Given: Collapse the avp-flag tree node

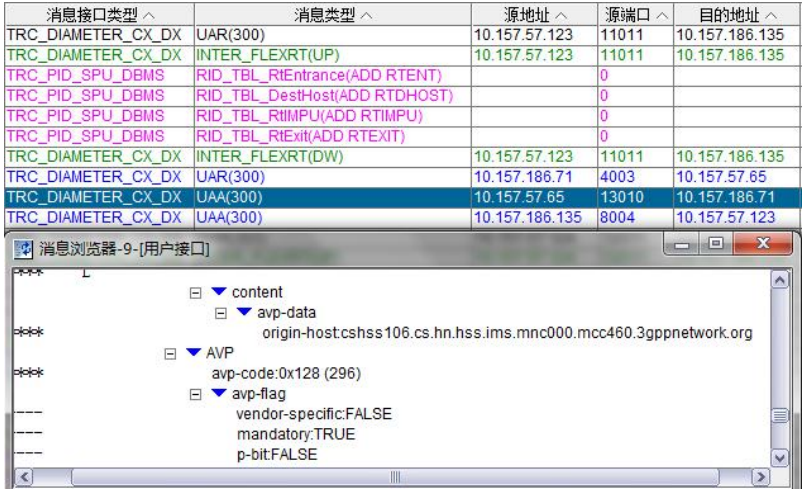Looking at the screenshot, I should click(197, 394).
